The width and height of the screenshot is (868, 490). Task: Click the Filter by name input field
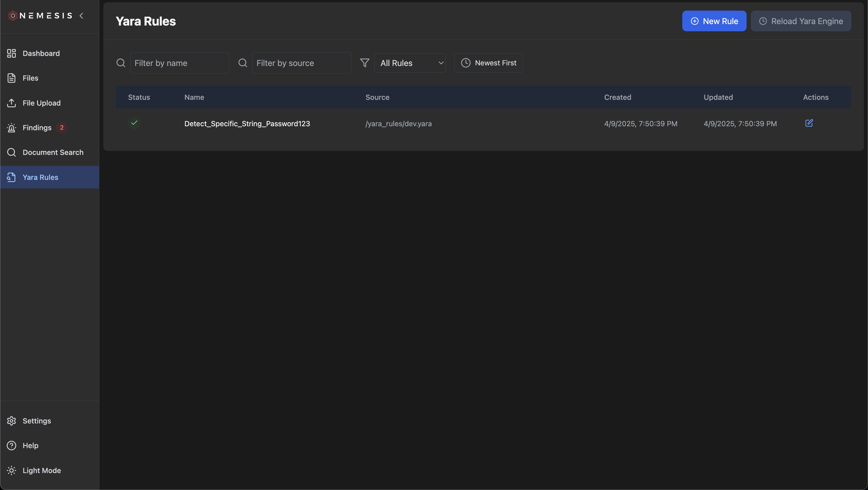pyautogui.click(x=179, y=63)
